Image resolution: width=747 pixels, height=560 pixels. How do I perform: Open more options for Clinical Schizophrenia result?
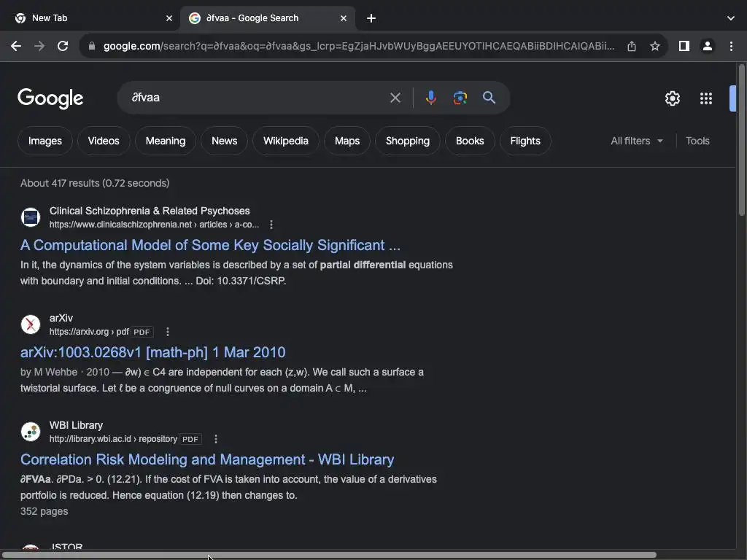[x=271, y=225]
